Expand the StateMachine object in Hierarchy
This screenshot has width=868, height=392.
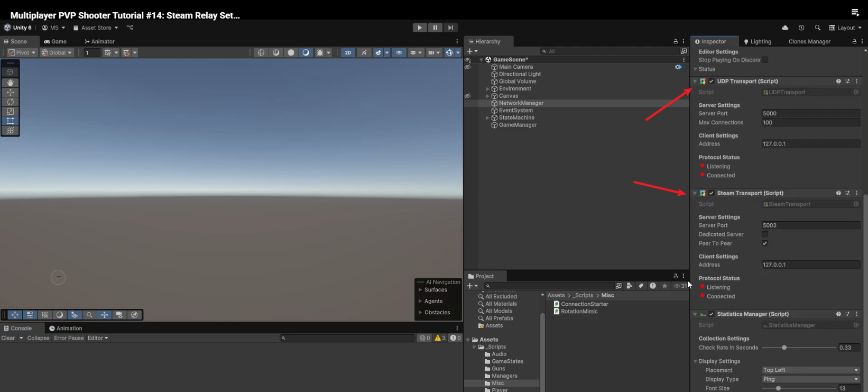pos(487,118)
